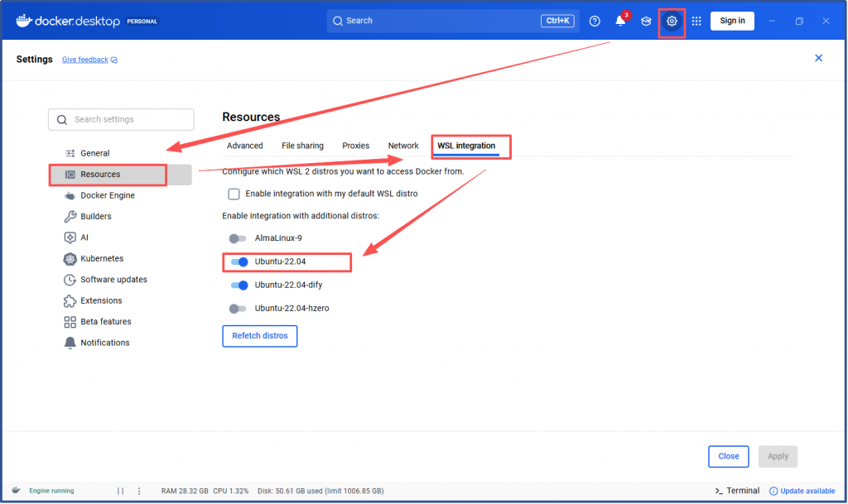Click the help question mark icon
Image resolution: width=848 pixels, height=504 pixels.
[595, 21]
